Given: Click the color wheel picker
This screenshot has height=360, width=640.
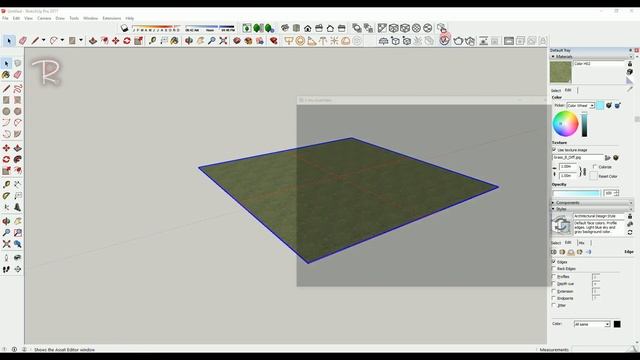Looking at the screenshot, I should coord(565,124).
